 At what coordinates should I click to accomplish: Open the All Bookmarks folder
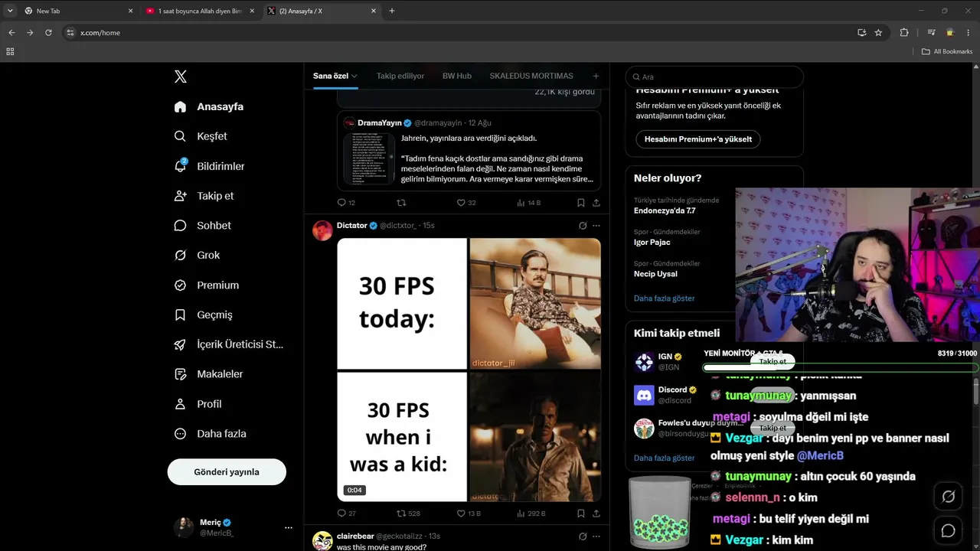point(947,51)
